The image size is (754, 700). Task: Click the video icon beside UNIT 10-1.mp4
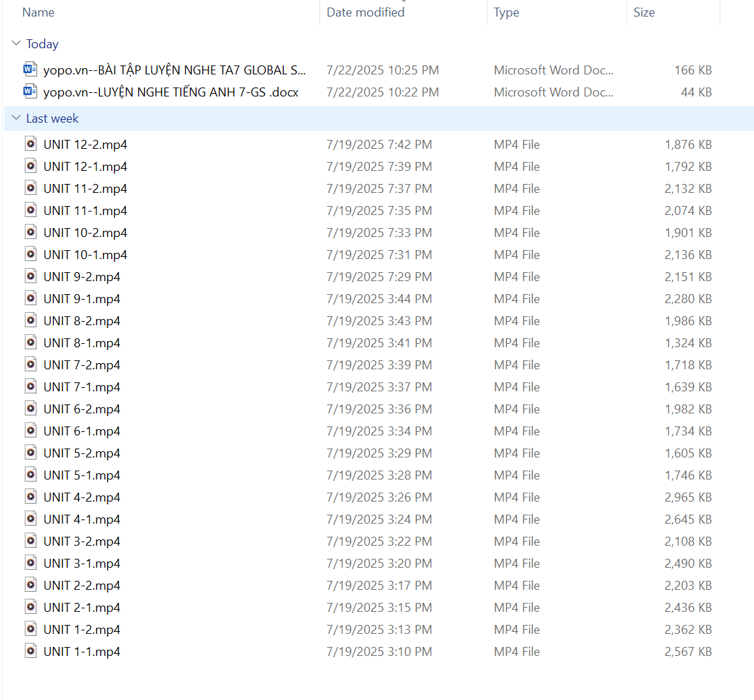(x=30, y=254)
